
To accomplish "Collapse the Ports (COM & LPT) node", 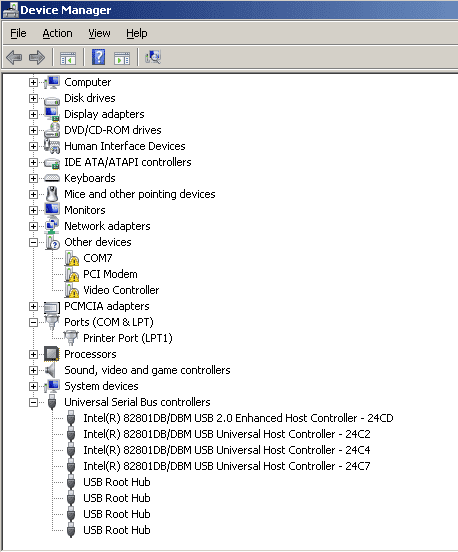I will [x=33, y=322].
